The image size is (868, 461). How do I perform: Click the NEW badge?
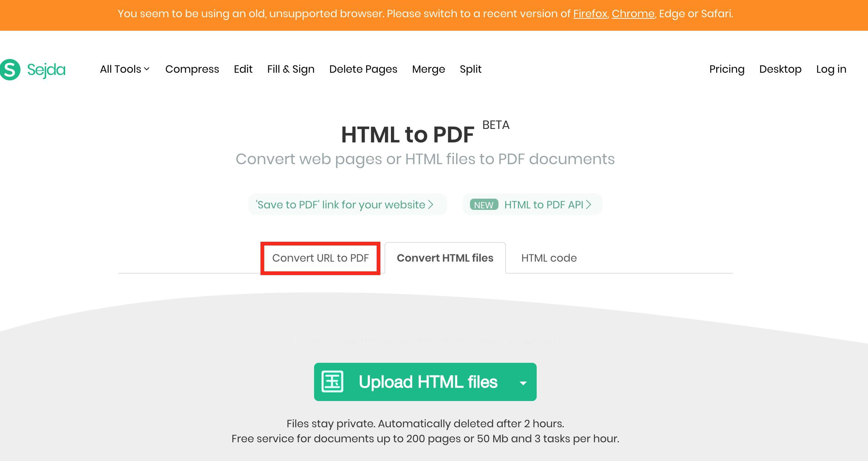484,205
